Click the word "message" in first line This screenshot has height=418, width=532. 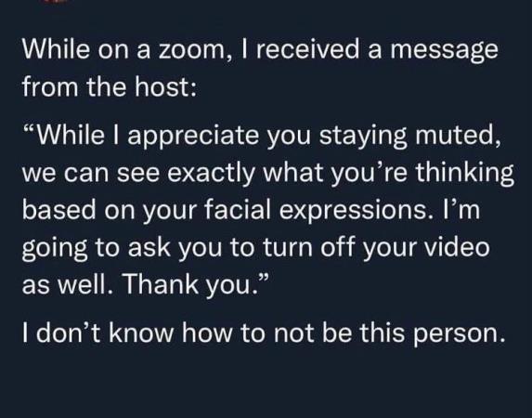(444, 51)
